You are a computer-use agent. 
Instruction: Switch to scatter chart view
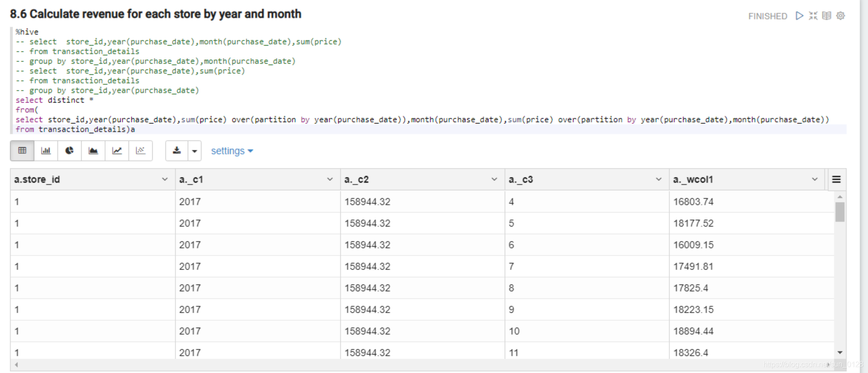pos(141,151)
